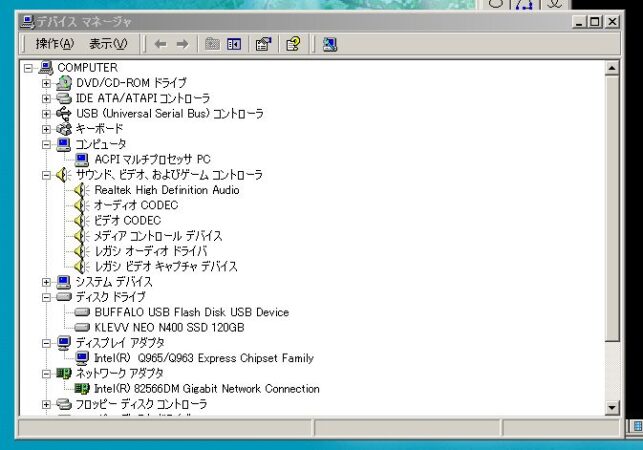Open the 操作(A) menu
Screen dimensions: 643x450
pyautogui.click(x=54, y=44)
